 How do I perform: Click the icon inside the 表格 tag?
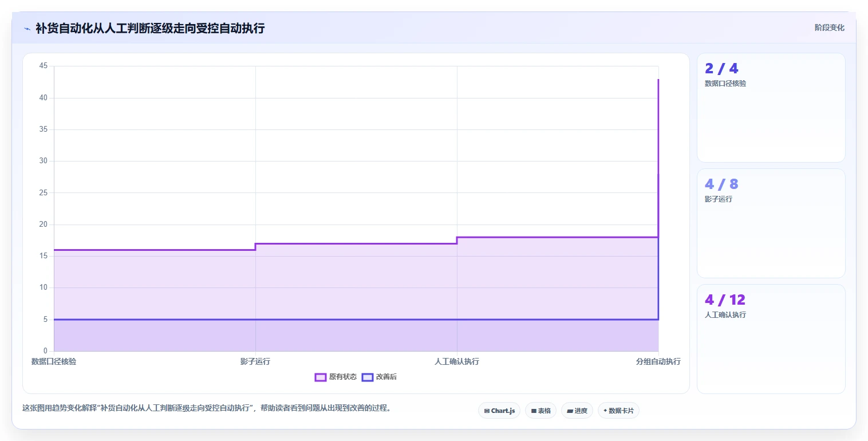(x=534, y=411)
